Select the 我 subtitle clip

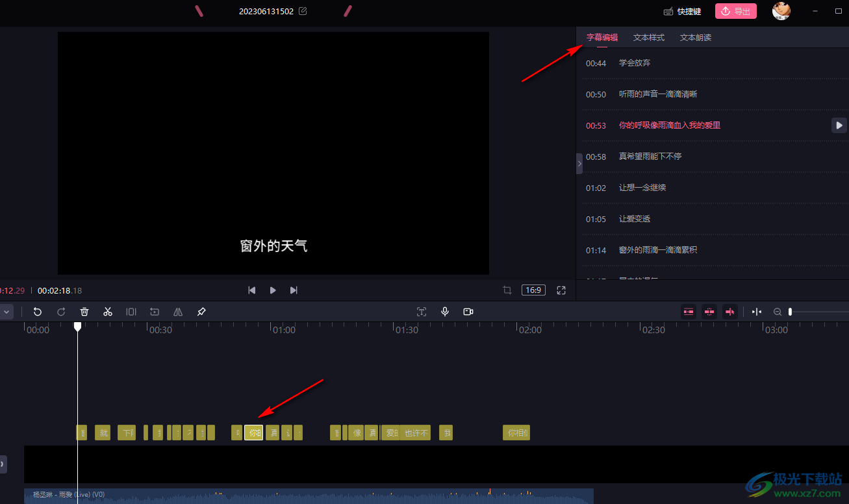point(446,433)
